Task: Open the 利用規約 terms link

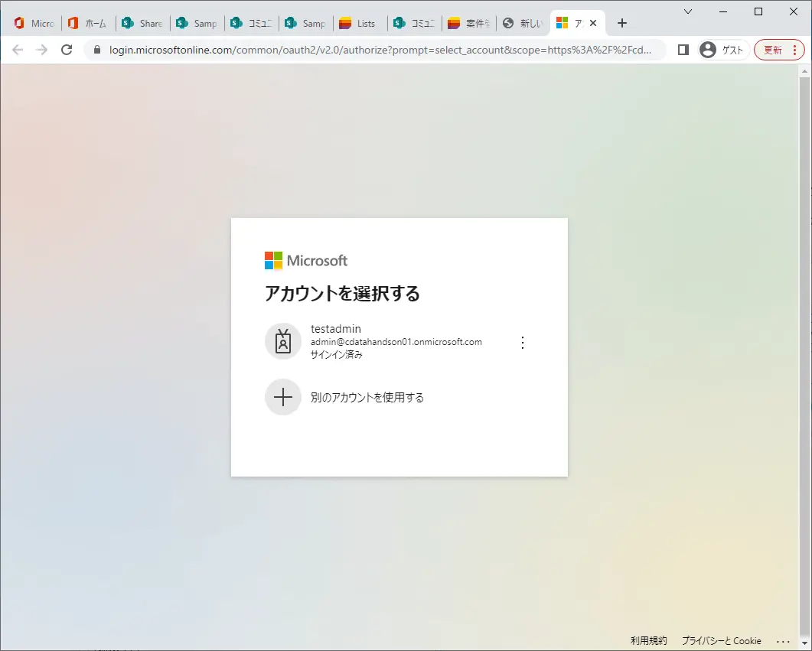Action: (648, 640)
